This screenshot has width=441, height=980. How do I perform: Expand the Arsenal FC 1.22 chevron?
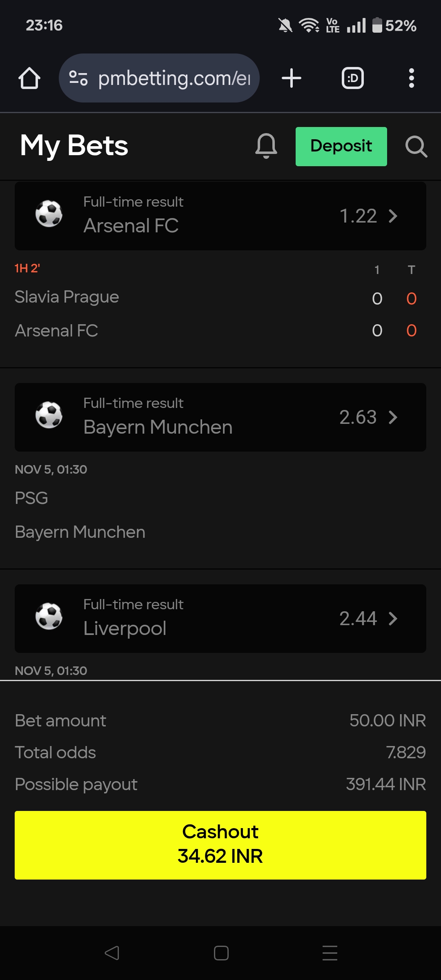tap(393, 216)
